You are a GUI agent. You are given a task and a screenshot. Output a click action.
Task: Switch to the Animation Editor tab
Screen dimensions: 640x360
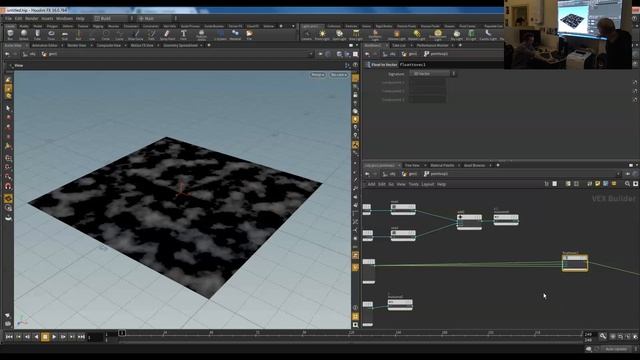[45, 45]
